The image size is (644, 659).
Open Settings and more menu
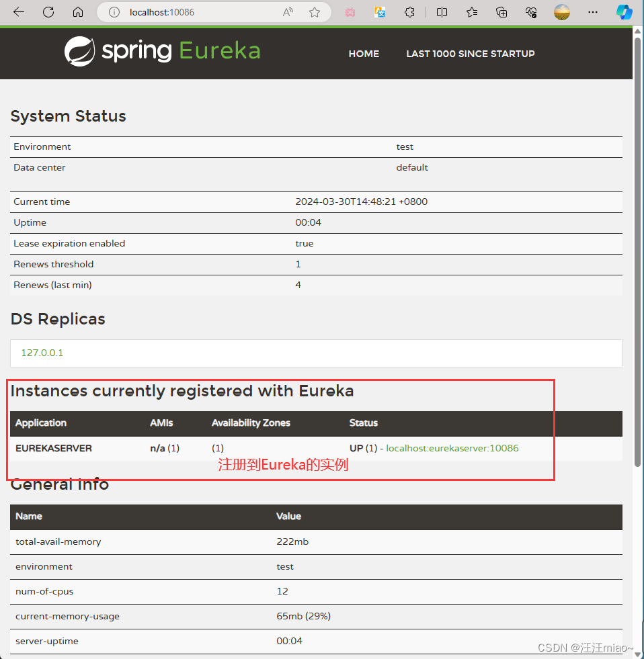[x=593, y=12]
